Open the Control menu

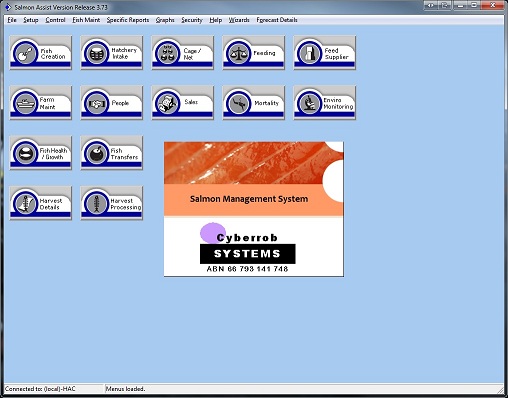55,20
